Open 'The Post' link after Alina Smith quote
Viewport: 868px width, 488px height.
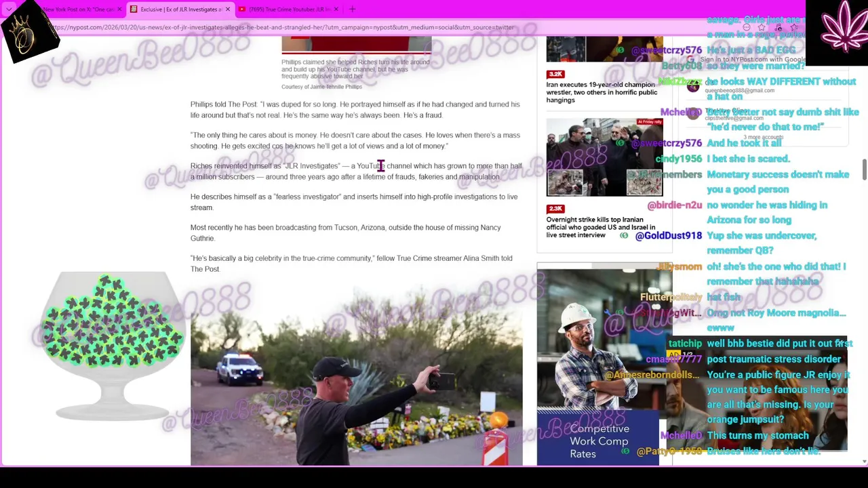[x=205, y=269]
